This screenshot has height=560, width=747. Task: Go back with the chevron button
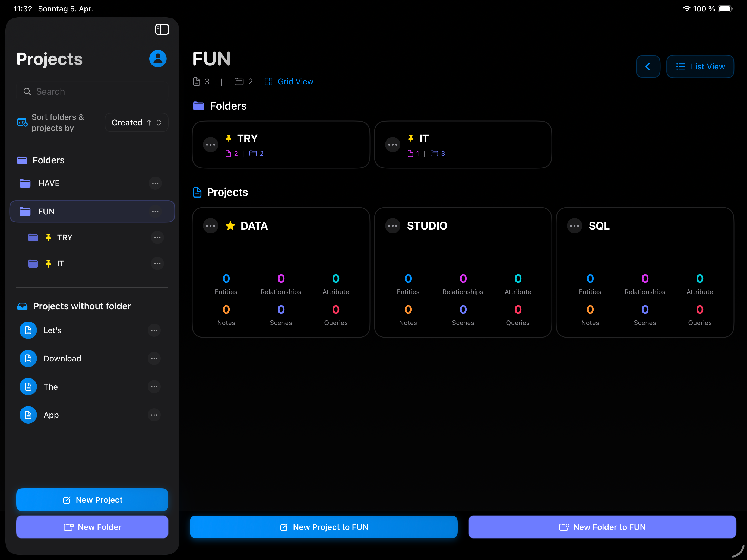click(648, 66)
